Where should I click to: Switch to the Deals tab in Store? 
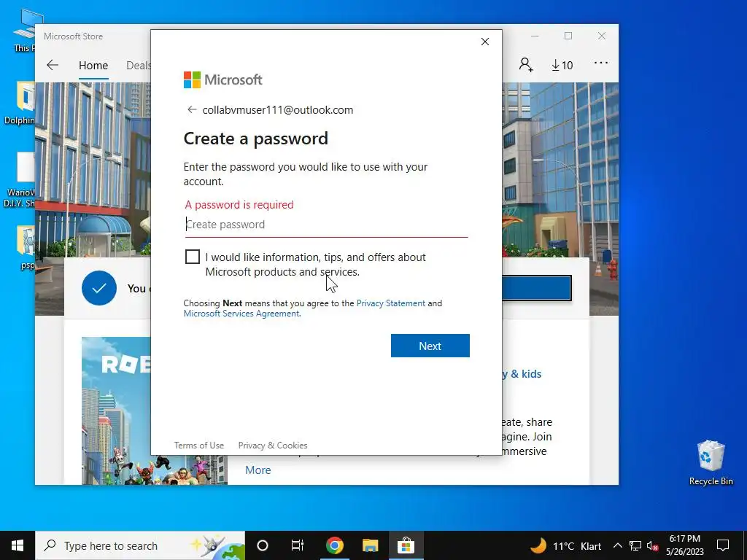click(138, 65)
